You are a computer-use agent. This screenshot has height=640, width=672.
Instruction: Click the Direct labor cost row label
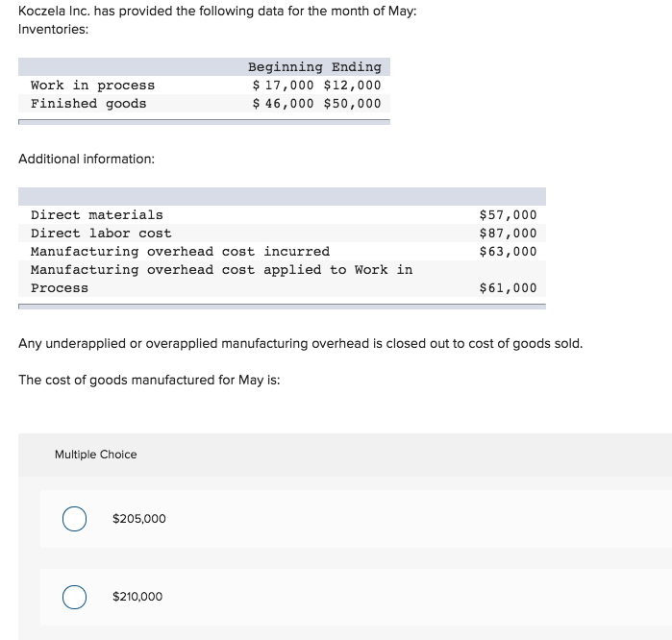pyautogui.click(x=101, y=234)
